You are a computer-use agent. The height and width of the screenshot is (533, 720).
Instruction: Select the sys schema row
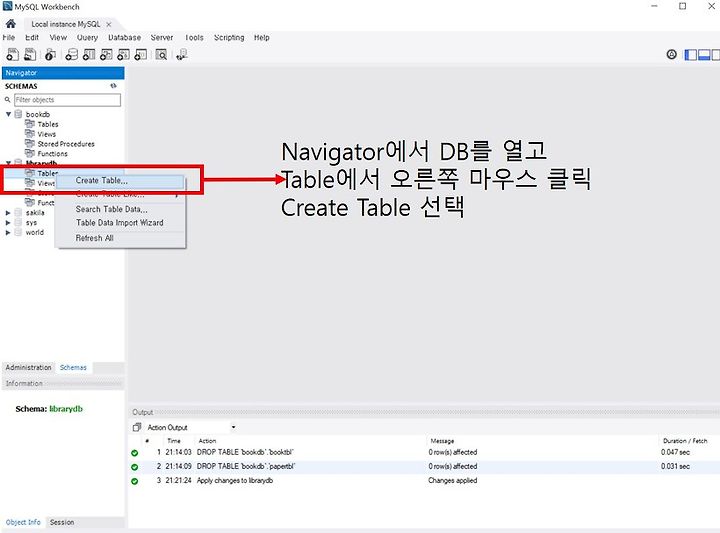pos(31,223)
